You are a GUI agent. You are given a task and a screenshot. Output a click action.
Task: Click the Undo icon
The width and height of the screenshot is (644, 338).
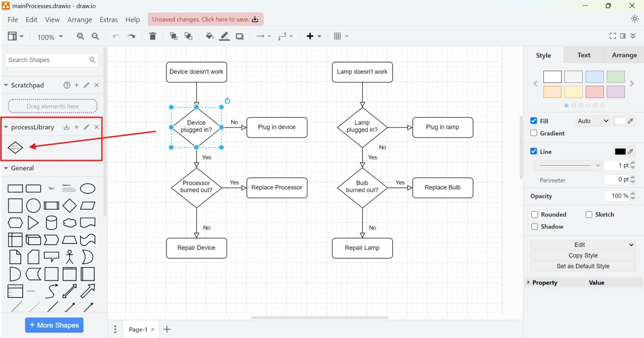(x=116, y=36)
